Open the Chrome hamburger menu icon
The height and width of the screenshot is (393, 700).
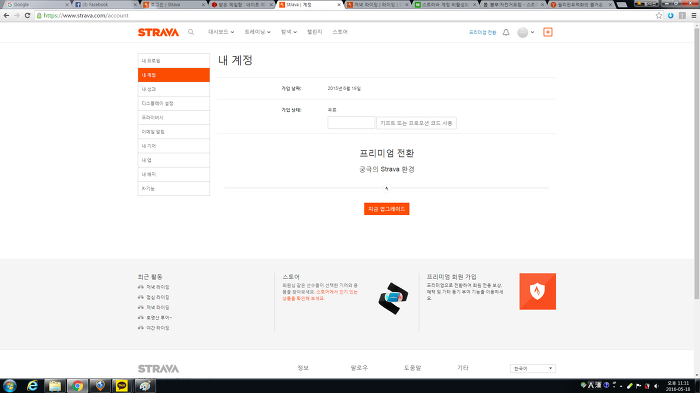(x=694, y=15)
